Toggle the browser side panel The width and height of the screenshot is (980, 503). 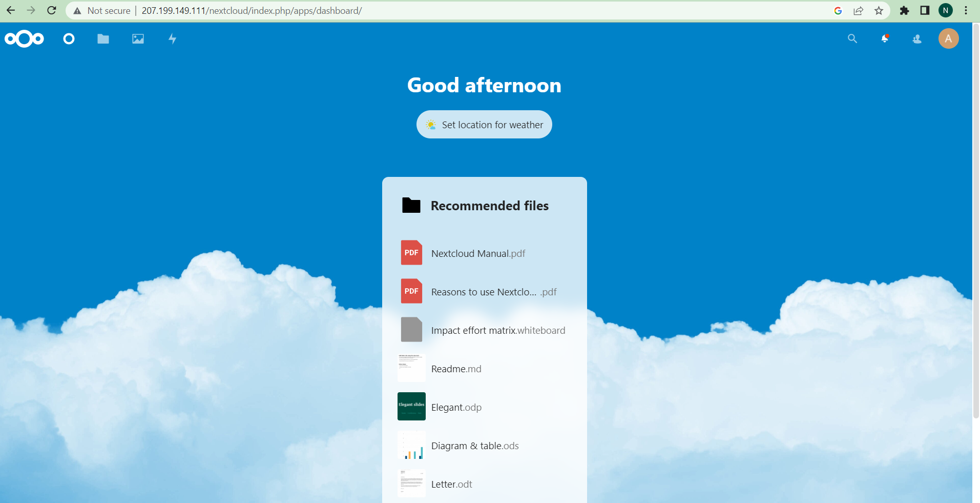(x=925, y=11)
